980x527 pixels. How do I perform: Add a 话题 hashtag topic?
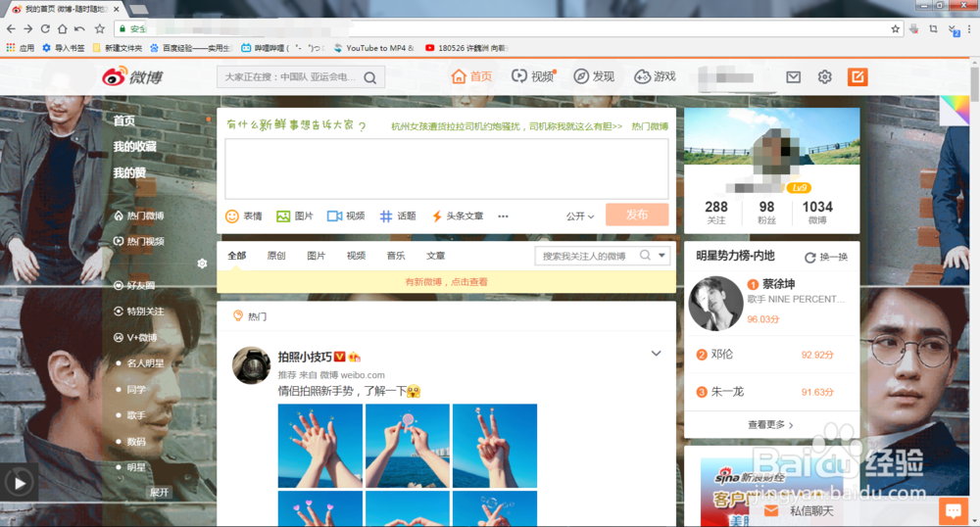click(398, 216)
